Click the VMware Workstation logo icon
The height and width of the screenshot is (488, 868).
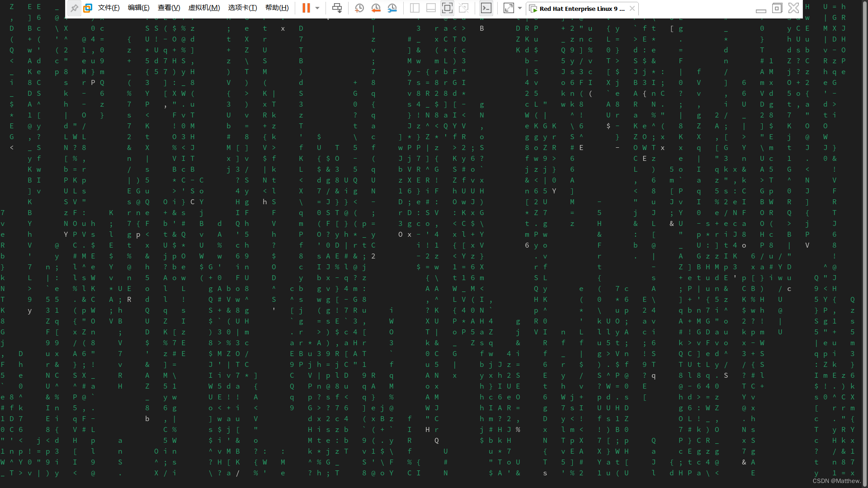click(88, 8)
